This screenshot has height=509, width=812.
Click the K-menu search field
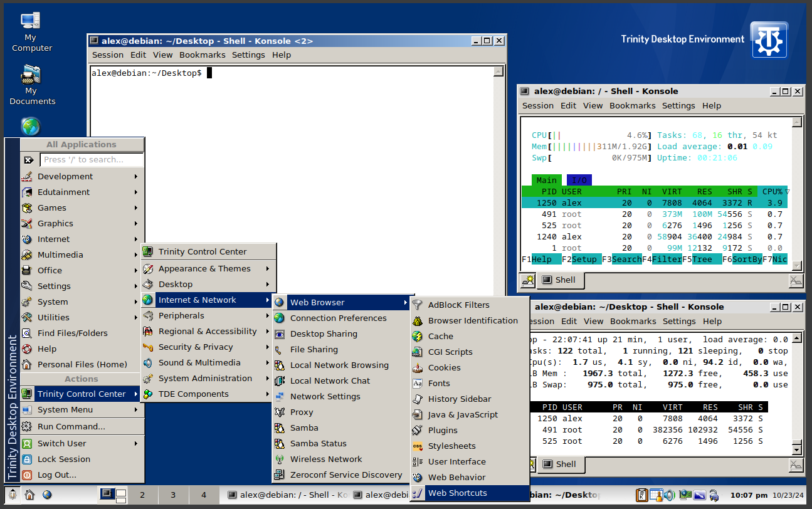point(92,160)
